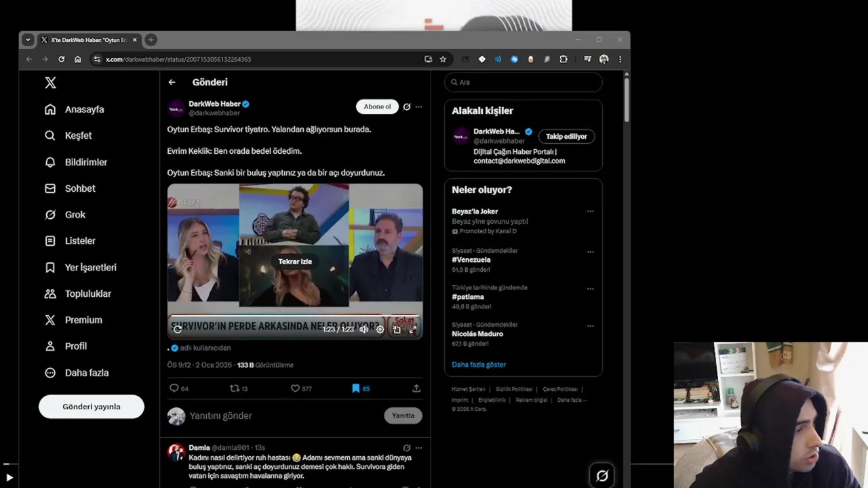
Task: Open a new tab with plus button
Action: point(151,40)
